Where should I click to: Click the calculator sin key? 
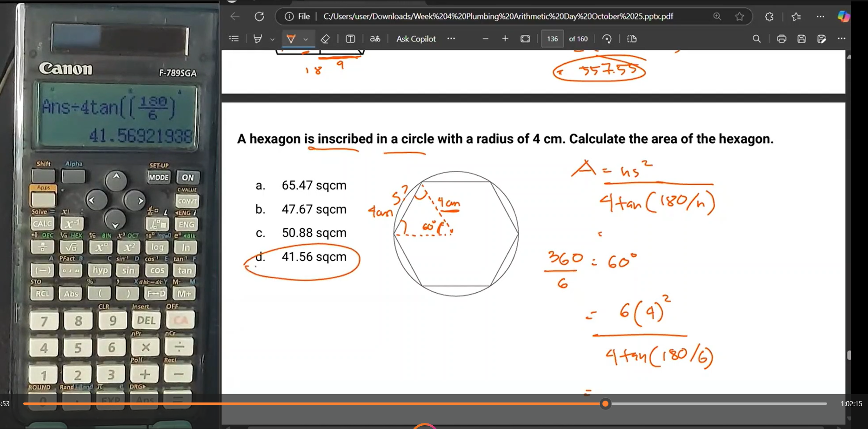(128, 270)
